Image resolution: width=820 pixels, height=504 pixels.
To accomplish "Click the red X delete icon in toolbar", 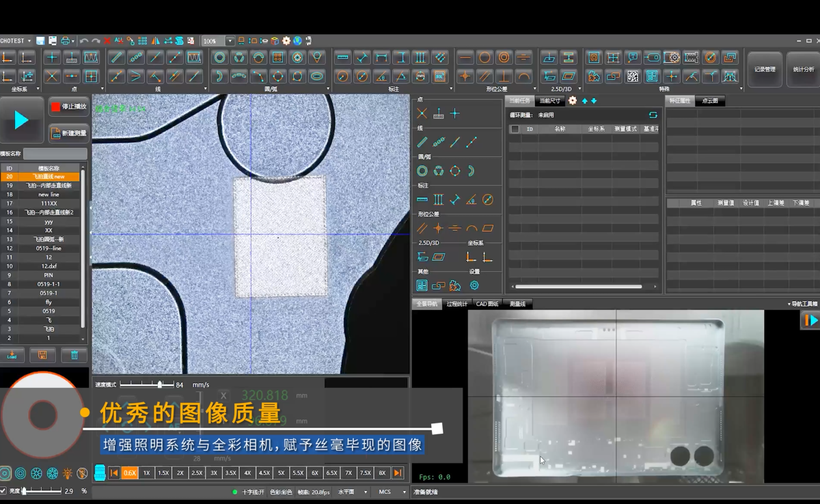I will [107, 41].
